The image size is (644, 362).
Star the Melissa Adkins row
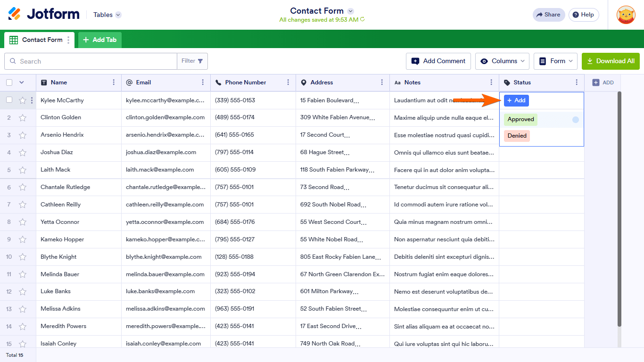23,310
